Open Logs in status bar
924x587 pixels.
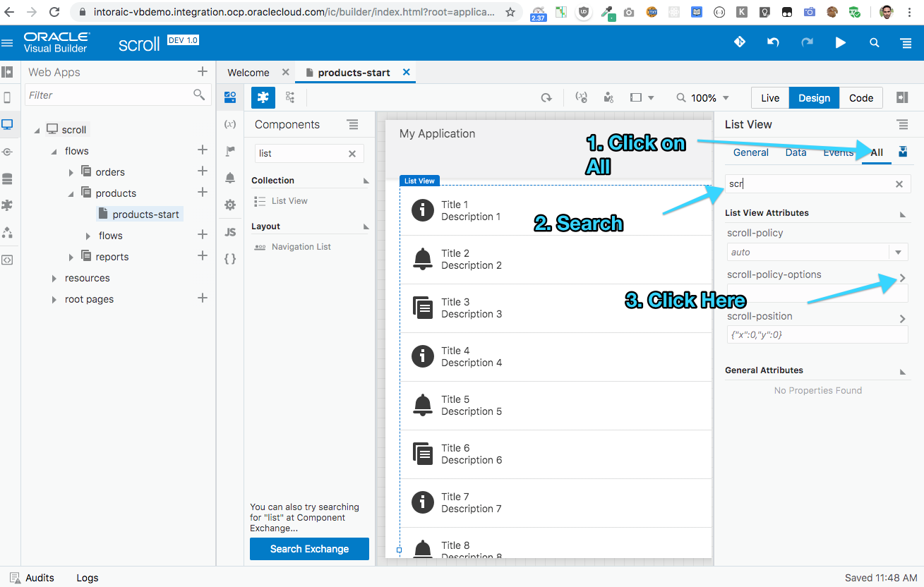click(x=88, y=577)
